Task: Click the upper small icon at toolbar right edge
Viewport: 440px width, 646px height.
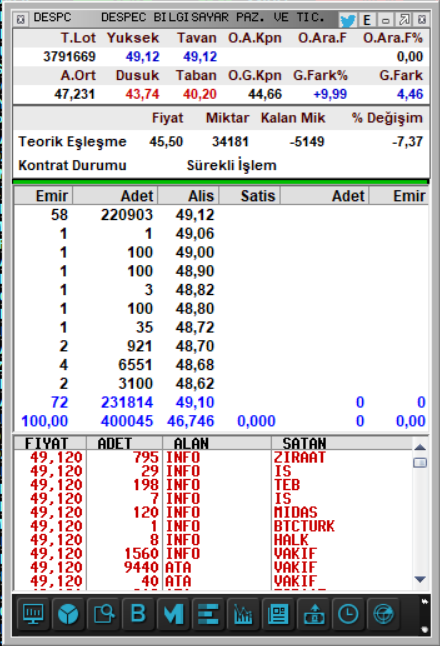Action: coord(424,602)
